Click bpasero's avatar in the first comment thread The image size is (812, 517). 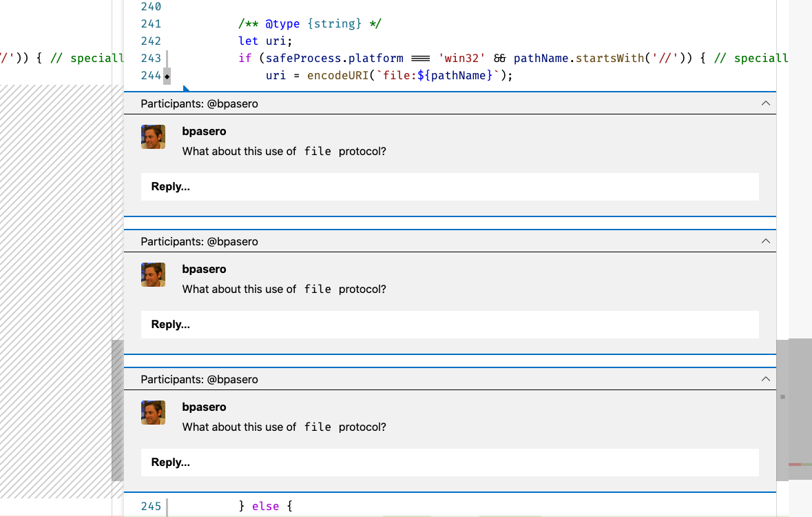(153, 136)
